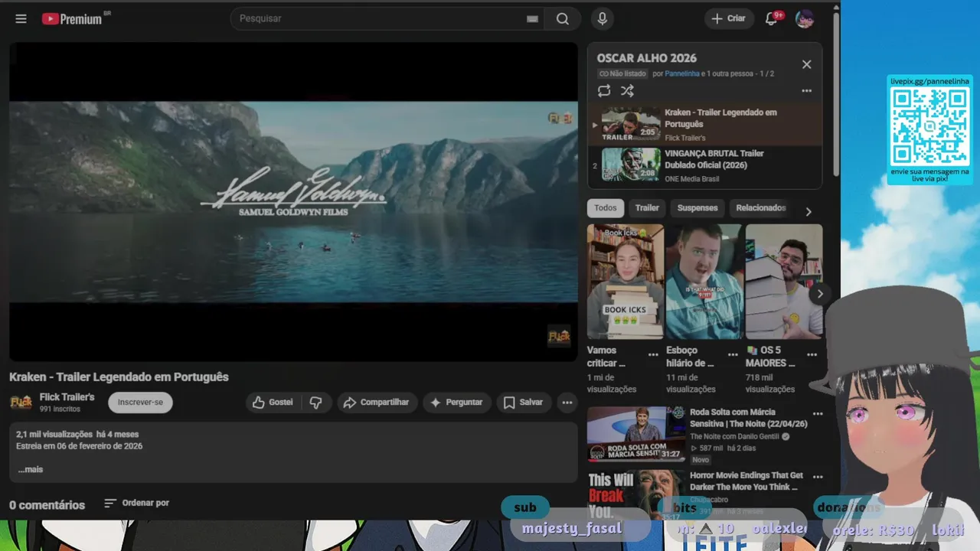Click the Perguntar button
The image size is (980, 551).
(457, 403)
